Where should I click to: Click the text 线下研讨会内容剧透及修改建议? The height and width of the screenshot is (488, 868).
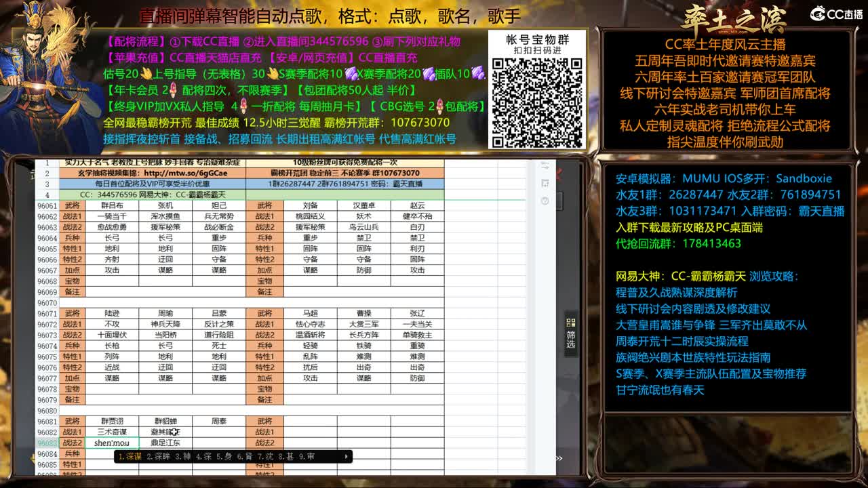[x=693, y=308]
